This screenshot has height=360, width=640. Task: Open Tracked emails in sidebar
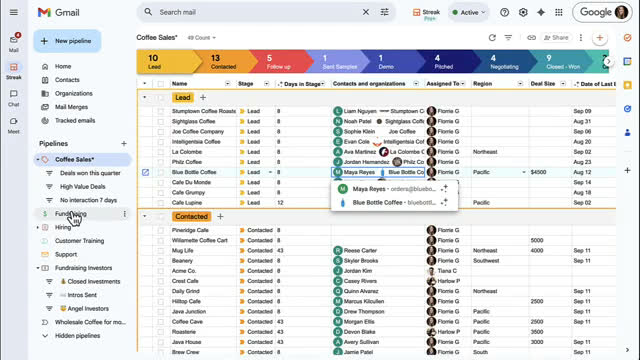[x=75, y=120]
